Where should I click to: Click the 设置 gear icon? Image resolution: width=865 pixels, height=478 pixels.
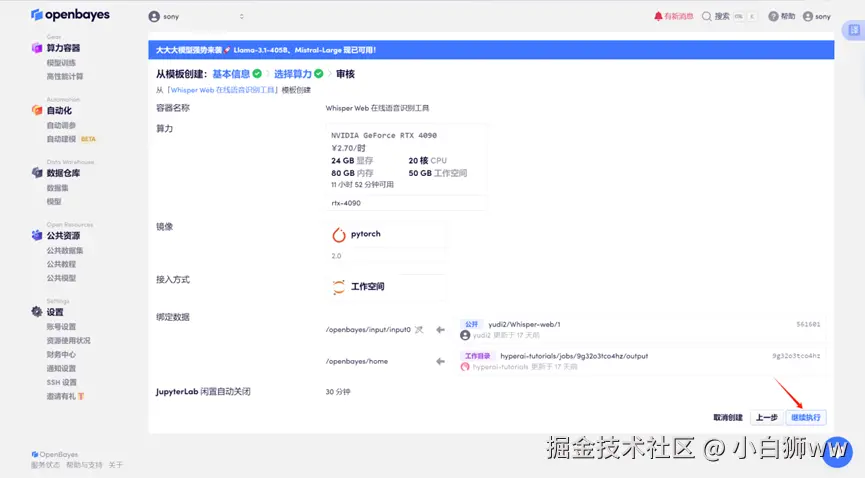37,312
